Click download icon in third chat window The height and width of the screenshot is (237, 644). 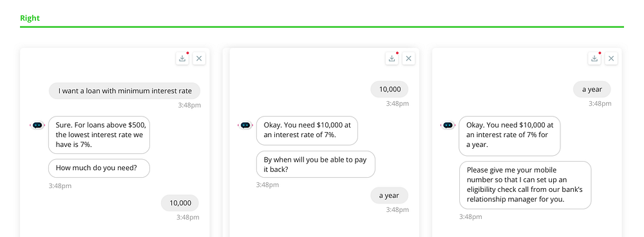point(594,59)
